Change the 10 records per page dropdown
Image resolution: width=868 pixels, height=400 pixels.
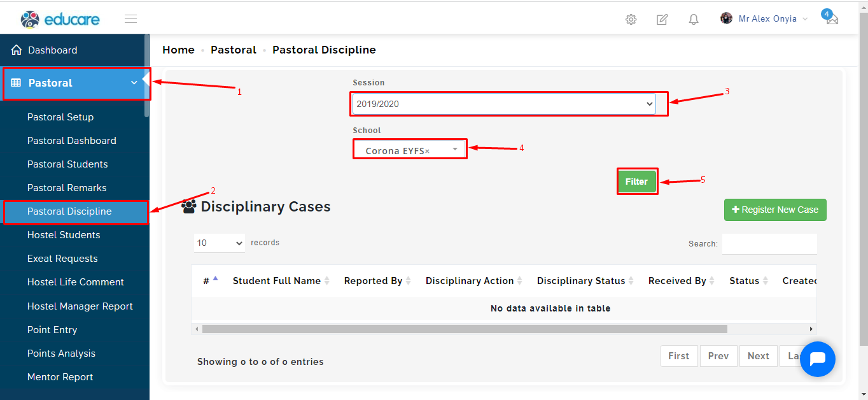220,243
